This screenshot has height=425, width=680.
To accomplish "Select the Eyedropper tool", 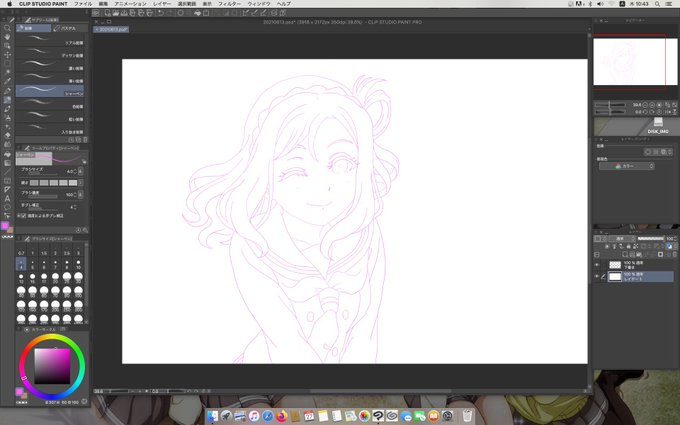I will [7, 82].
